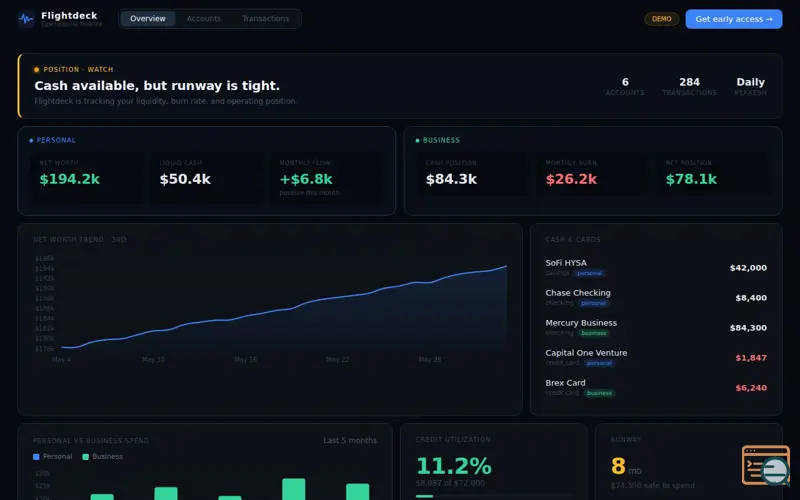
Task: Click the business tag under Brex Card
Action: 599,393
